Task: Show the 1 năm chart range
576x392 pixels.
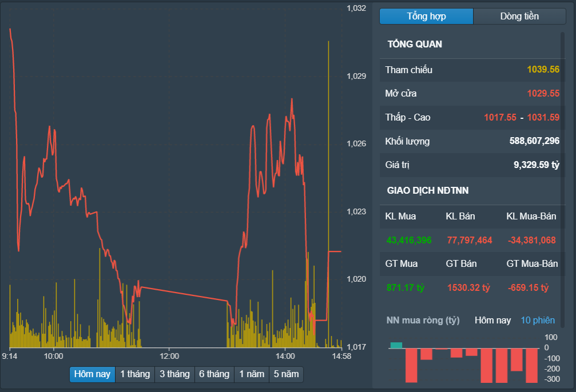Action: click(x=252, y=374)
